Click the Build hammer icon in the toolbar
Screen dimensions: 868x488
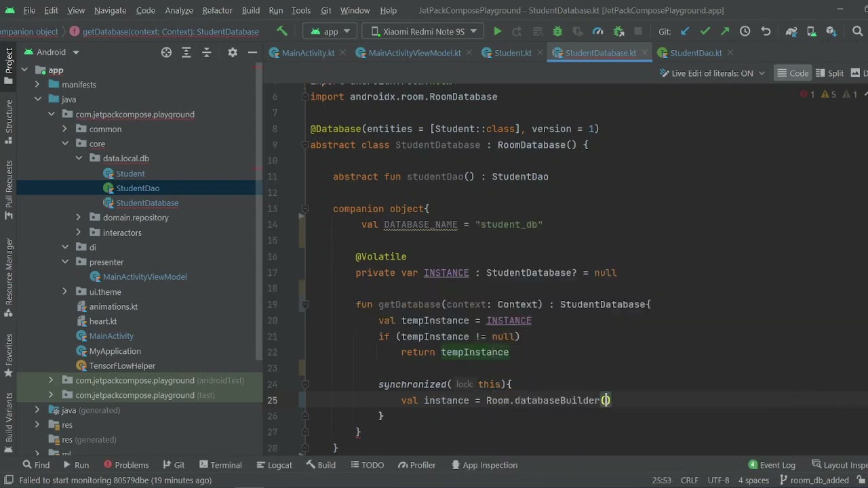[282, 32]
